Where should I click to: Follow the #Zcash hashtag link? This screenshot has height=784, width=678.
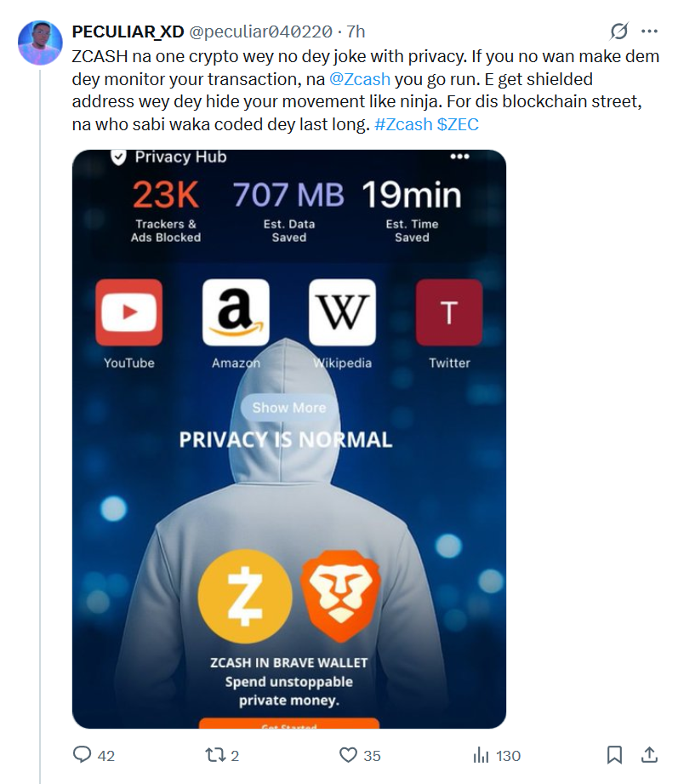(403, 124)
